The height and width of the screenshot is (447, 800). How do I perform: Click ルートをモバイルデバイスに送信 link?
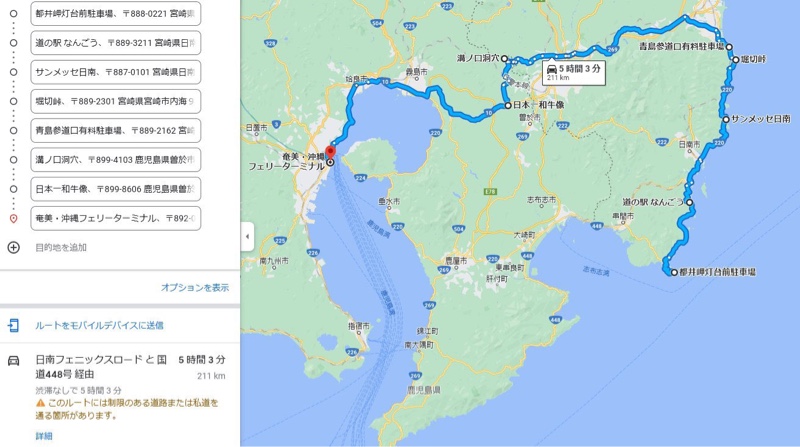tap(99, 326)
